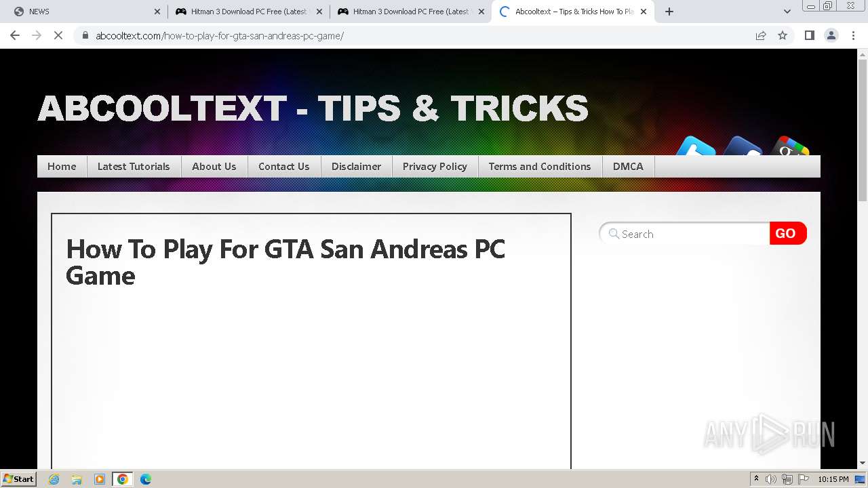
Task: Open the Home menu item
Action: (62, 166)
